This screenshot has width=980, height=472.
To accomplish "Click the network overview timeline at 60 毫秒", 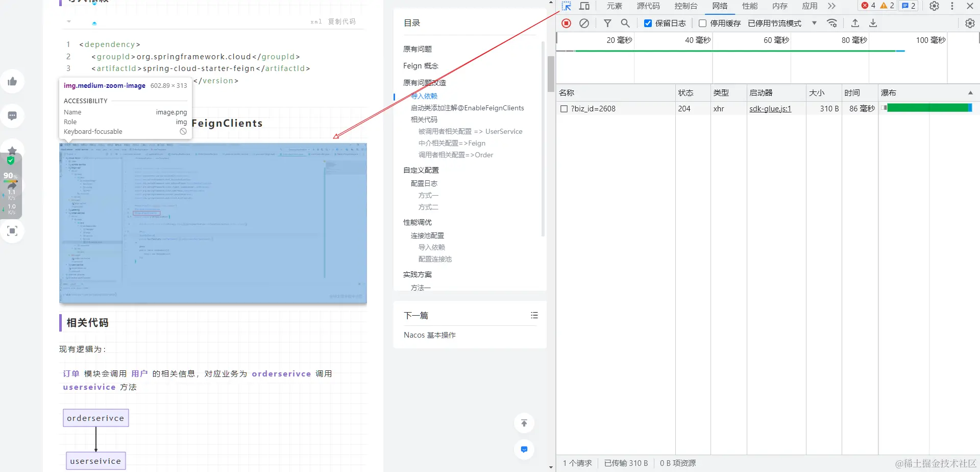I will [776, 40].
